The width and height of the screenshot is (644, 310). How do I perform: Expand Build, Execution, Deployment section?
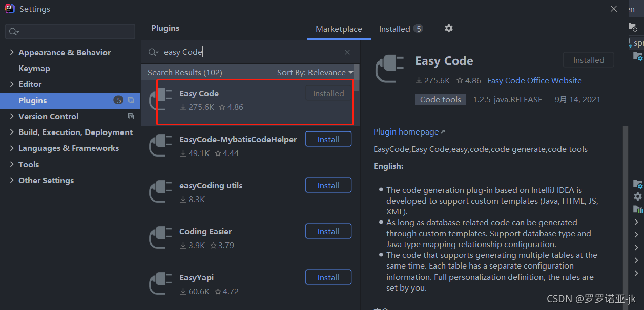point(12,132)
